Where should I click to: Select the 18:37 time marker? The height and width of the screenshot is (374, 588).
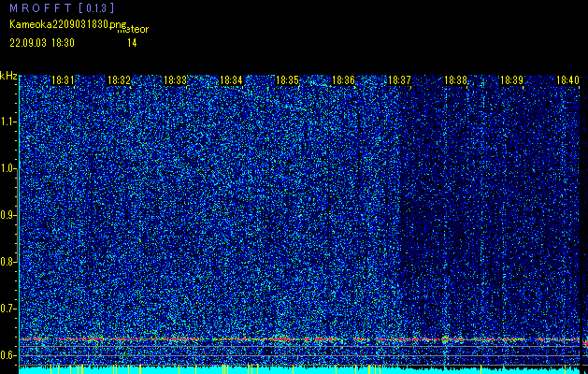[399, 80]
